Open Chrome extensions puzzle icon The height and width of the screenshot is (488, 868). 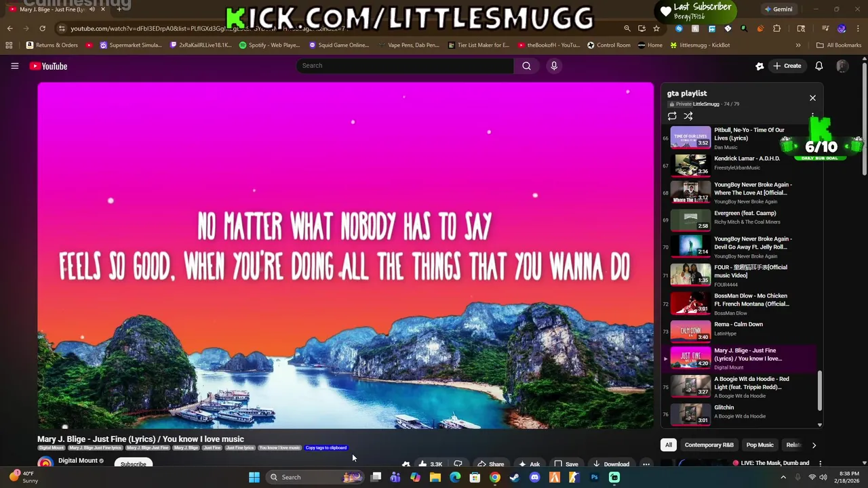776,28
